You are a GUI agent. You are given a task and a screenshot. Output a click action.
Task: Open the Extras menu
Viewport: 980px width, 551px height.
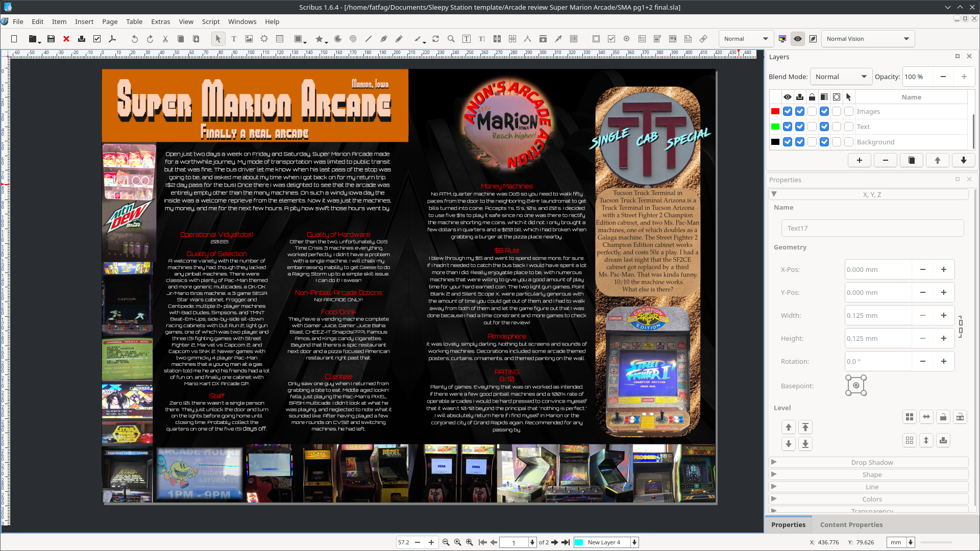pyautogui.click(x=160, y=21)
